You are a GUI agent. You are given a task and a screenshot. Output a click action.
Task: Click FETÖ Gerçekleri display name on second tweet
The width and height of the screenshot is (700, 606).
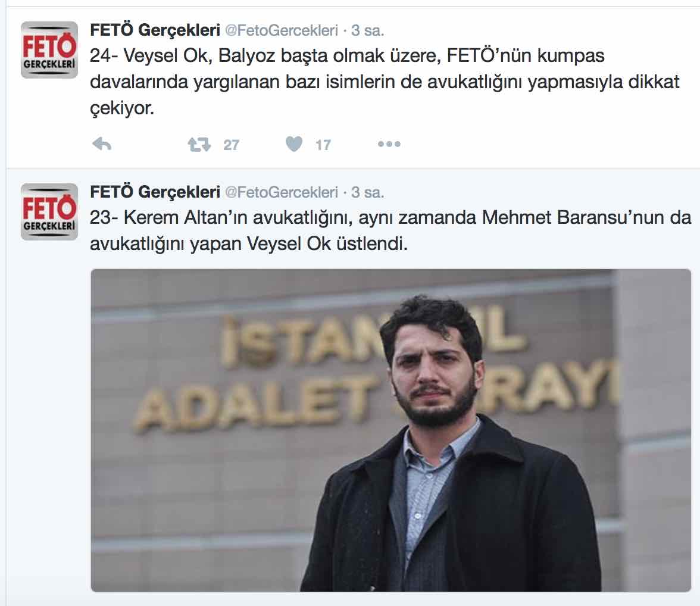155,192
